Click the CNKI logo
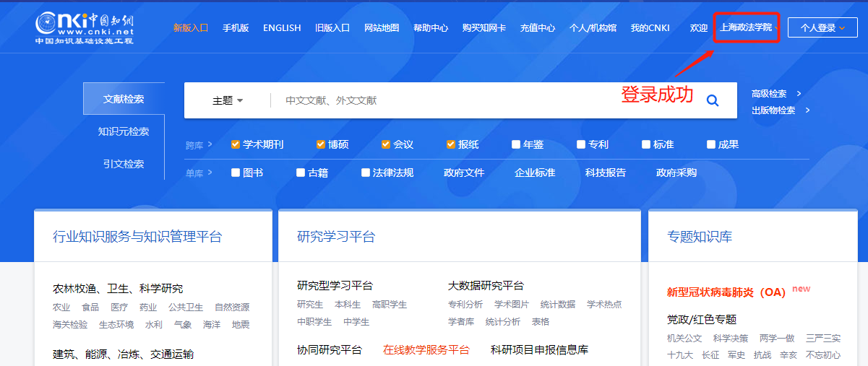The width and height of the screenshot is (868, 366). pyautogui.click(x=85, y=27)
